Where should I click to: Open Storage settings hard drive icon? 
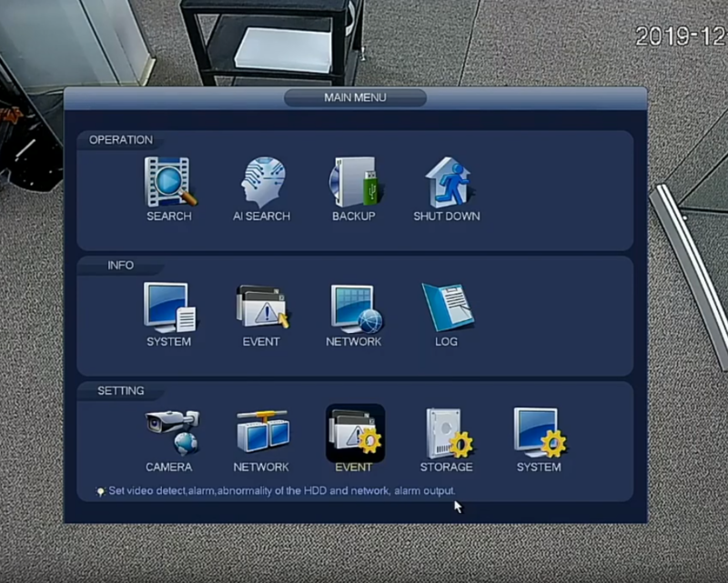[449, 433]
